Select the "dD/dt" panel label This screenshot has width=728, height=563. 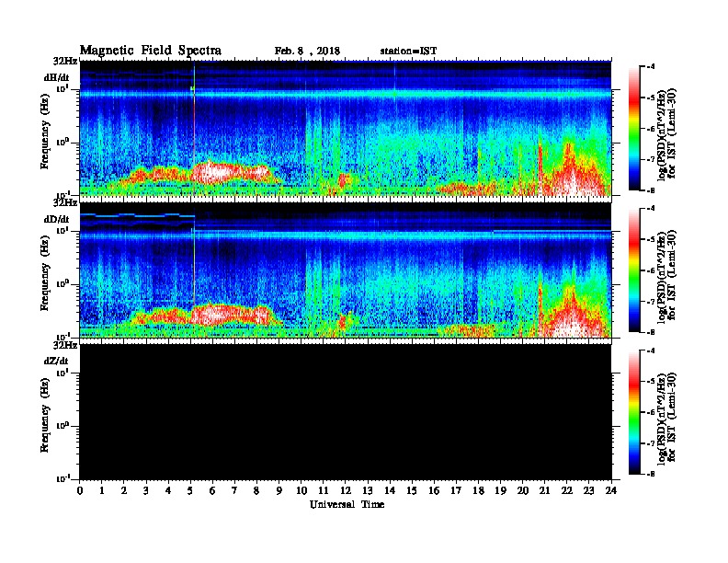57,219
